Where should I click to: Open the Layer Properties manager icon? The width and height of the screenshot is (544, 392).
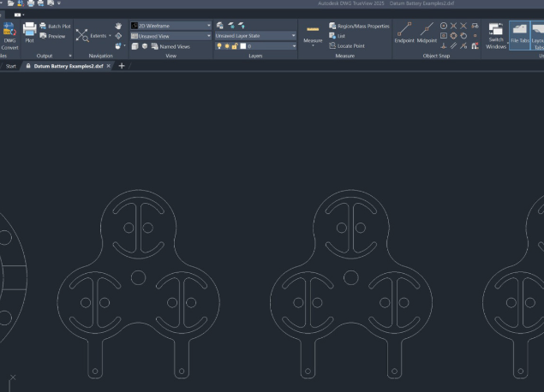click(x=220, y=26)
